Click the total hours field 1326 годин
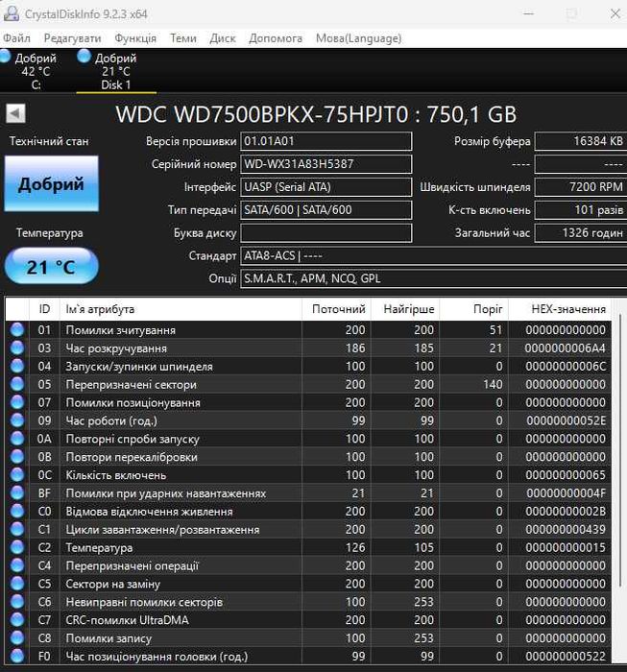This screenshot has height=672, width=627. [x=581, y=232]
